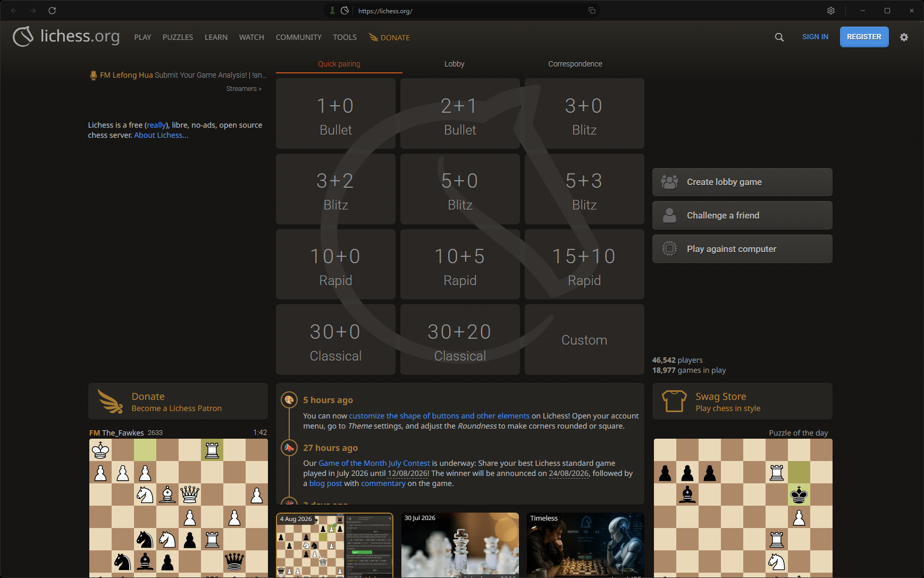Start a 30+0 Classical game
The height and width of the screenshot is (578, 924).
point(335,340)
